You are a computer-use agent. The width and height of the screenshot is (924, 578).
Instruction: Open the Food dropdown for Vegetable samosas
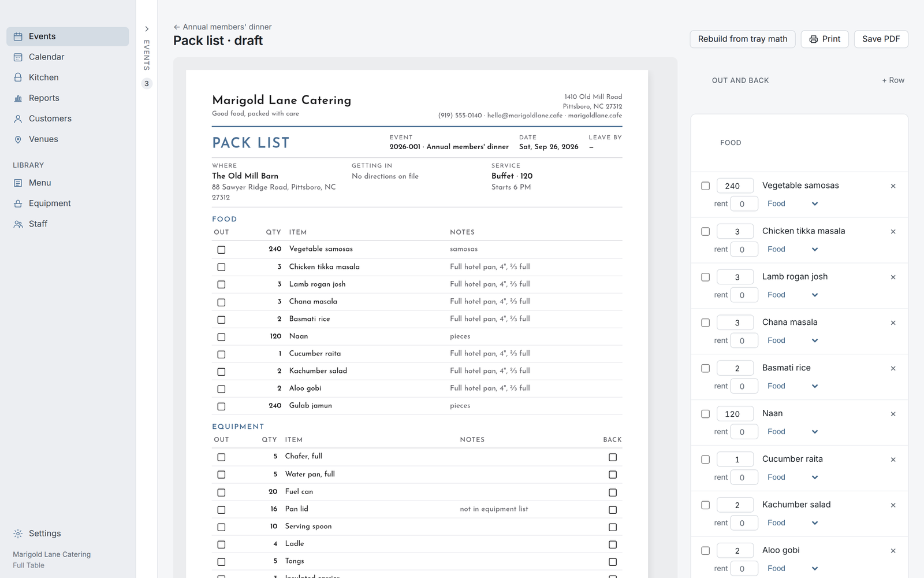click(792, 203)
